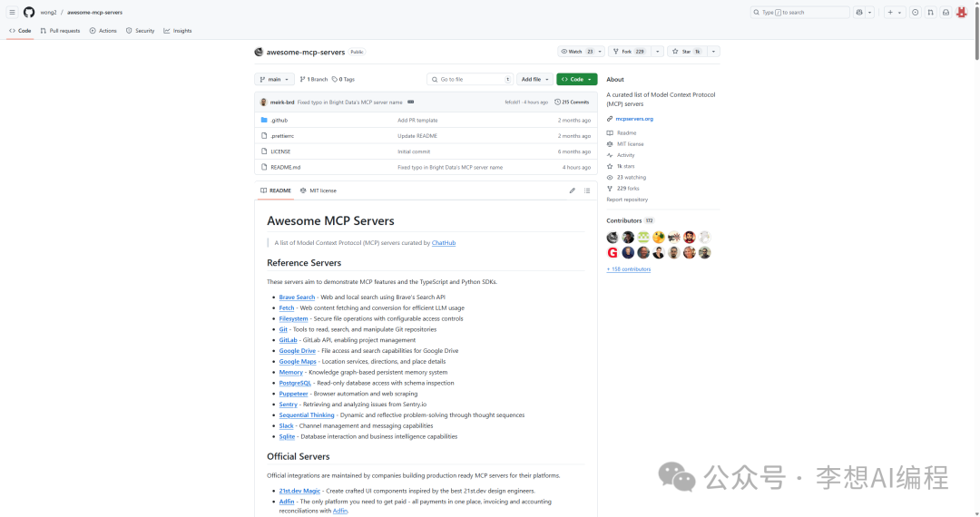Select the MIT license tab
This screenshot has height=517, width=980.
(318, 190)
